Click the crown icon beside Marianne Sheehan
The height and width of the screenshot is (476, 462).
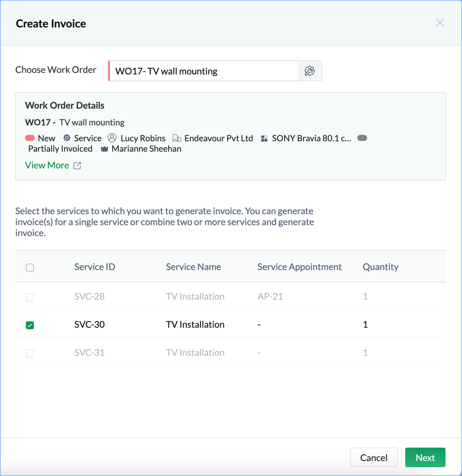click(x=104, y=149)
